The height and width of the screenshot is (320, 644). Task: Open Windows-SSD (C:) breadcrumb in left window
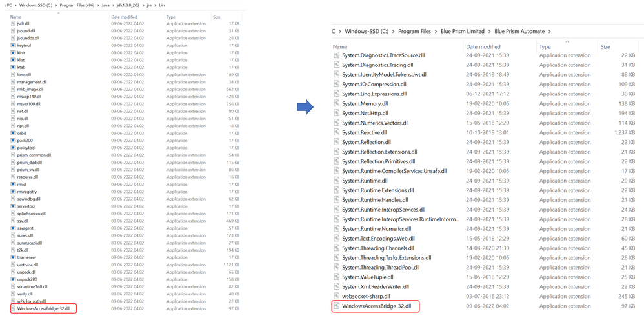click(x=36, y=5)
